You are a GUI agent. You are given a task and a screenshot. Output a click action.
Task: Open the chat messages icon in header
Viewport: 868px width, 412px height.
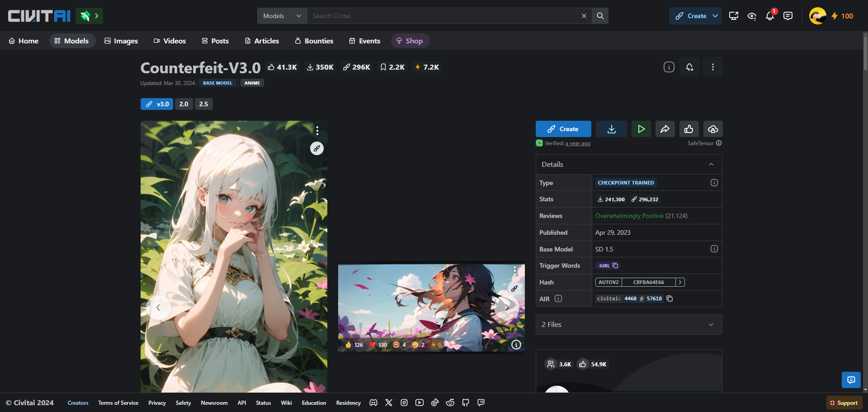click(788, 16)
